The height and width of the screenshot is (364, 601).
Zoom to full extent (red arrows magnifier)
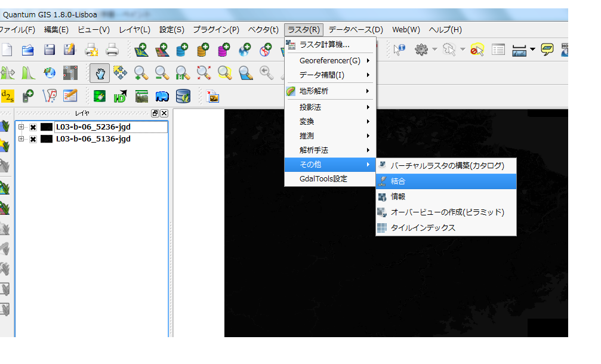pyautogui.click(x=204, y=72)
